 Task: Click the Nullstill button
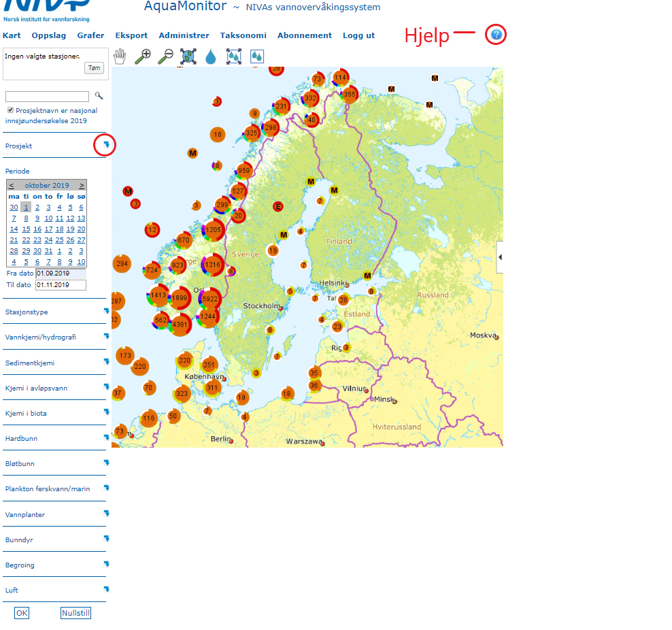coord(75,613)
